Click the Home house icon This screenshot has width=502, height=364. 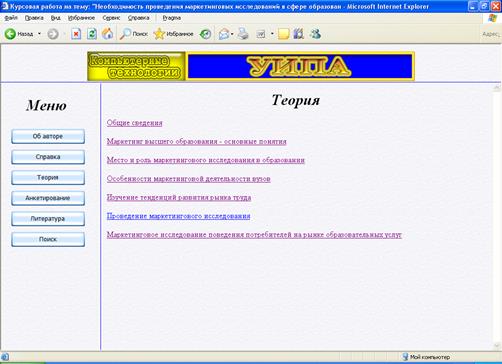click(107, 34)
